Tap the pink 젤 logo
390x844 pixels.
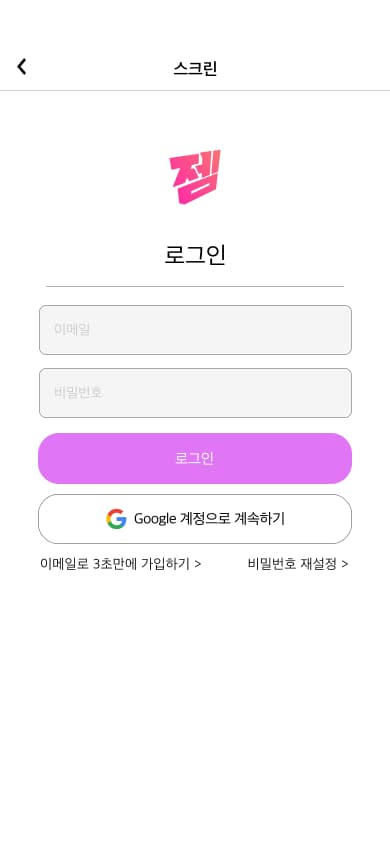195,177
